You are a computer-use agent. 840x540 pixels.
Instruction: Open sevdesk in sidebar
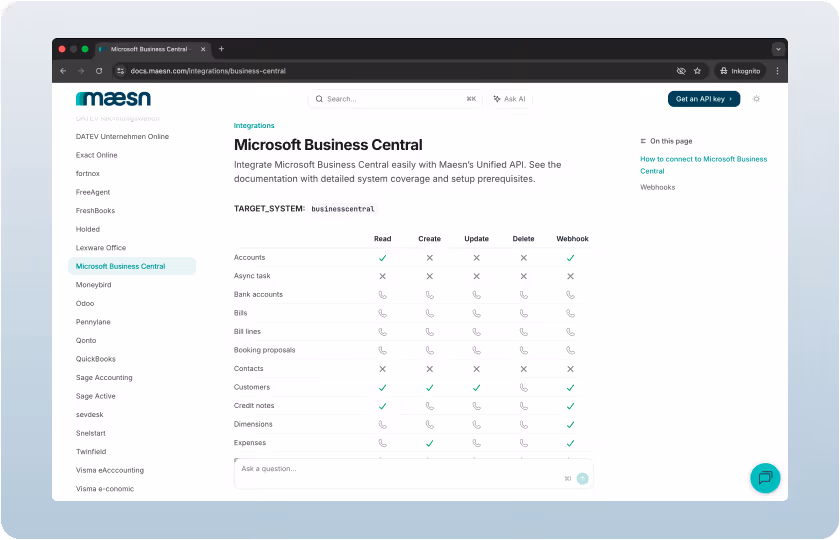[x=89, y=415]
